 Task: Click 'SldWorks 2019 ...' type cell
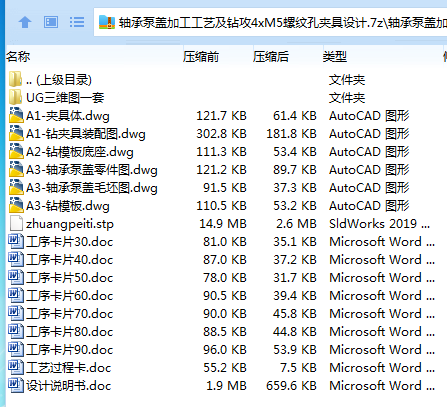[379, 223]
